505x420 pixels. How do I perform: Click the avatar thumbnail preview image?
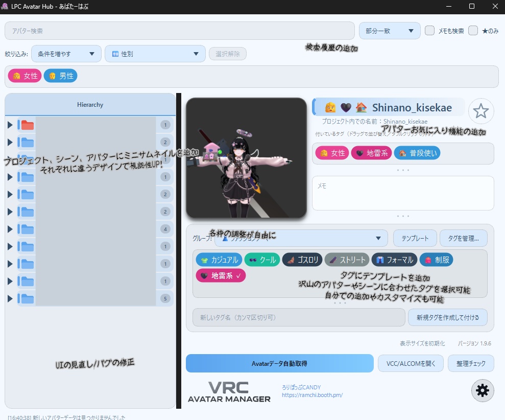[x=247, y=158]
